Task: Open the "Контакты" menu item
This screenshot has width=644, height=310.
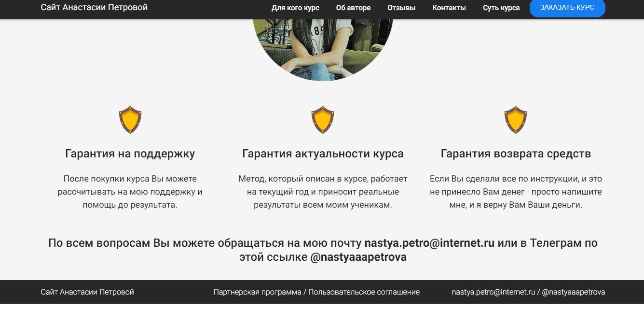Action: coord(449,8)
